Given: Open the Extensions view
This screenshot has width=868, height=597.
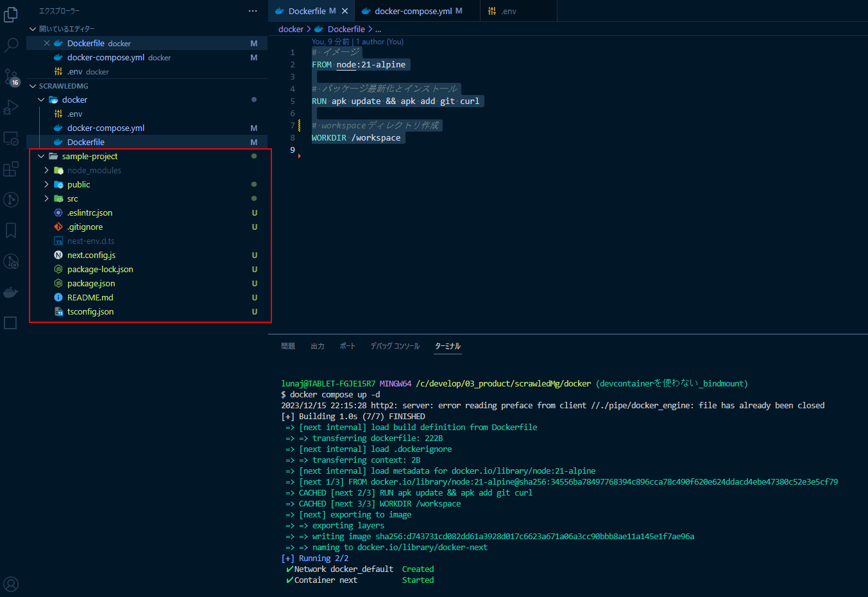Looking at the screenshot, I should pos(11,169).
